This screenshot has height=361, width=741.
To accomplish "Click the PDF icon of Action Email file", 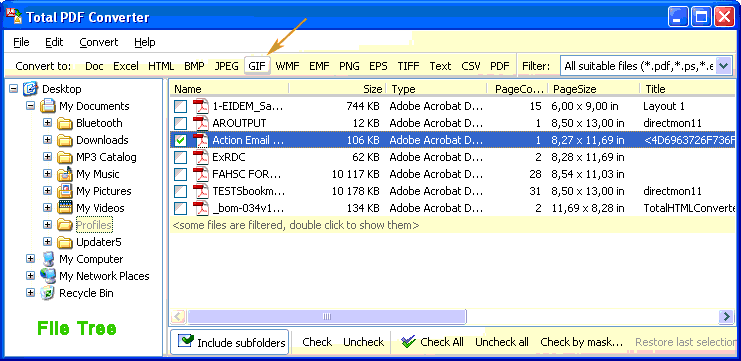I will (201, 140).
